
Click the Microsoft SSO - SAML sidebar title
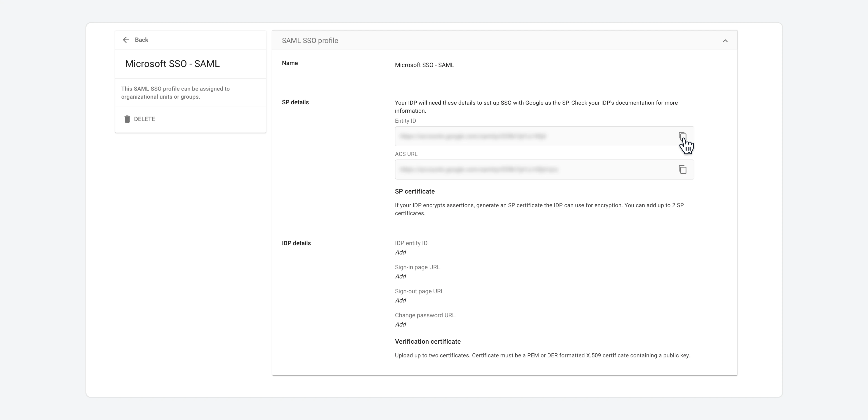point(172,64)
